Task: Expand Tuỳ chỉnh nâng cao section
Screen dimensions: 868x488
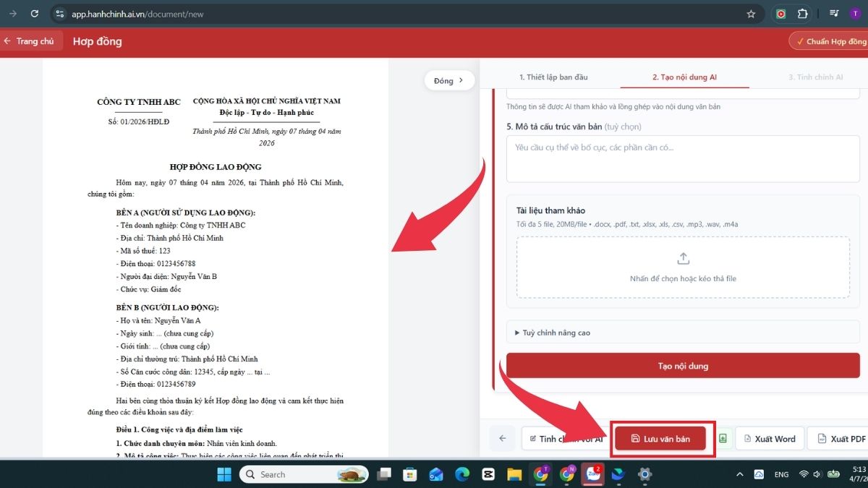Action: [x=683, y=333]
